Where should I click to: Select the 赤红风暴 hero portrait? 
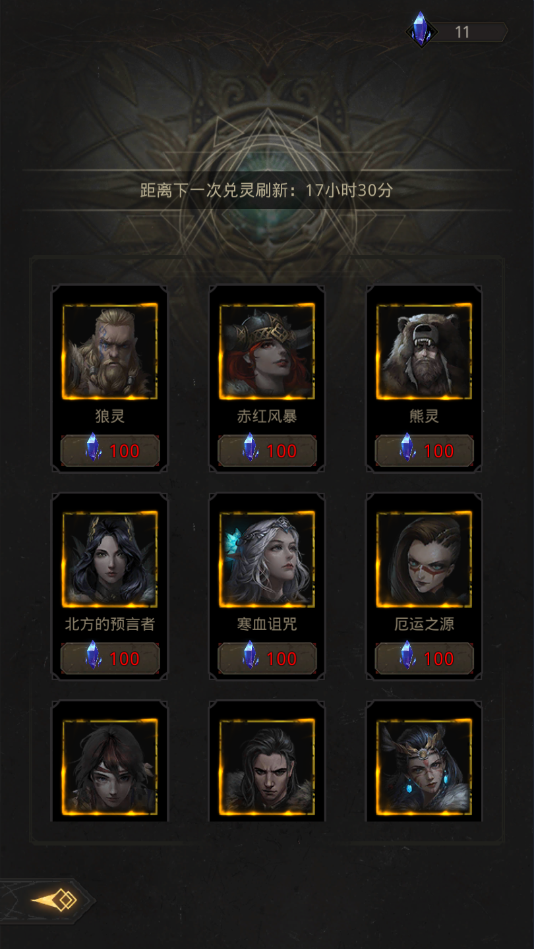point(267,351)
